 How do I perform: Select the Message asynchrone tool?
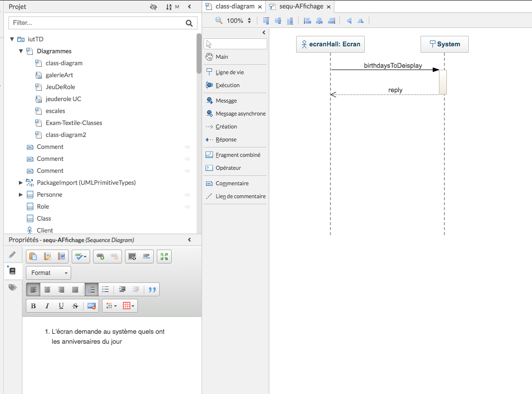coord(240,114)
